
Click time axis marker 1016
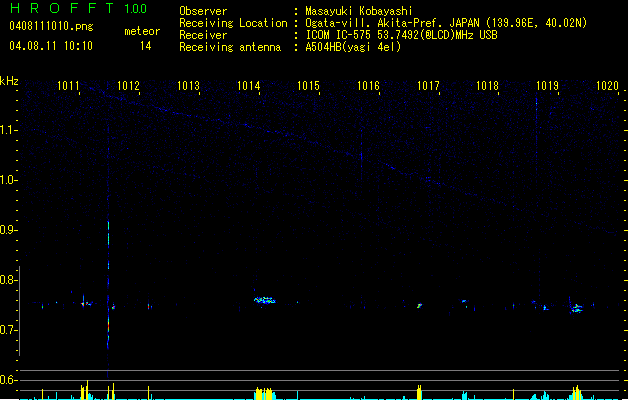(368, 86)
